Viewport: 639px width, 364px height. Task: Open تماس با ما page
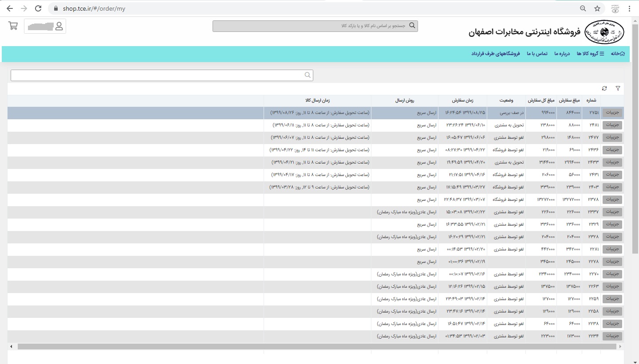(x=537, y=54)
